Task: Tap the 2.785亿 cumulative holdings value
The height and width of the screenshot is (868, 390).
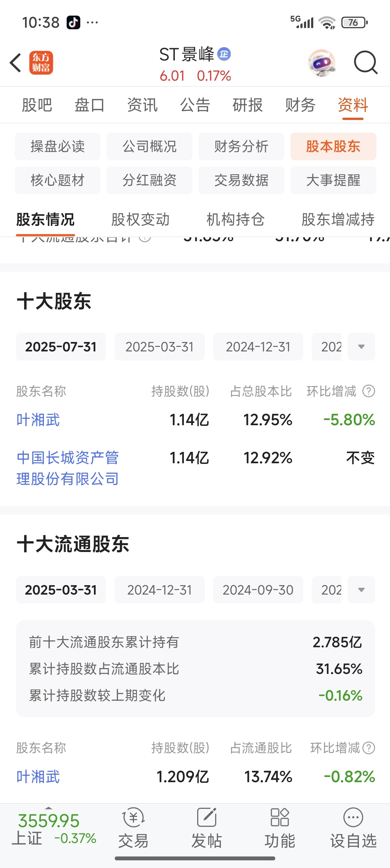Action: 337,642
